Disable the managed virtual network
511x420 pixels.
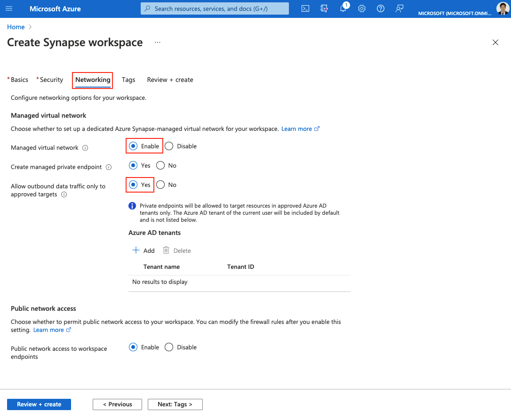[x=168, y=146]
